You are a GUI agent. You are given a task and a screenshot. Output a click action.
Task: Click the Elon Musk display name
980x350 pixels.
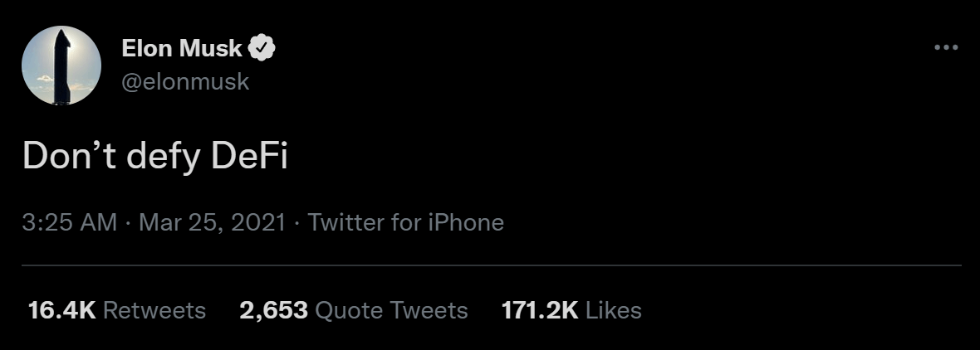pos(182,48)
